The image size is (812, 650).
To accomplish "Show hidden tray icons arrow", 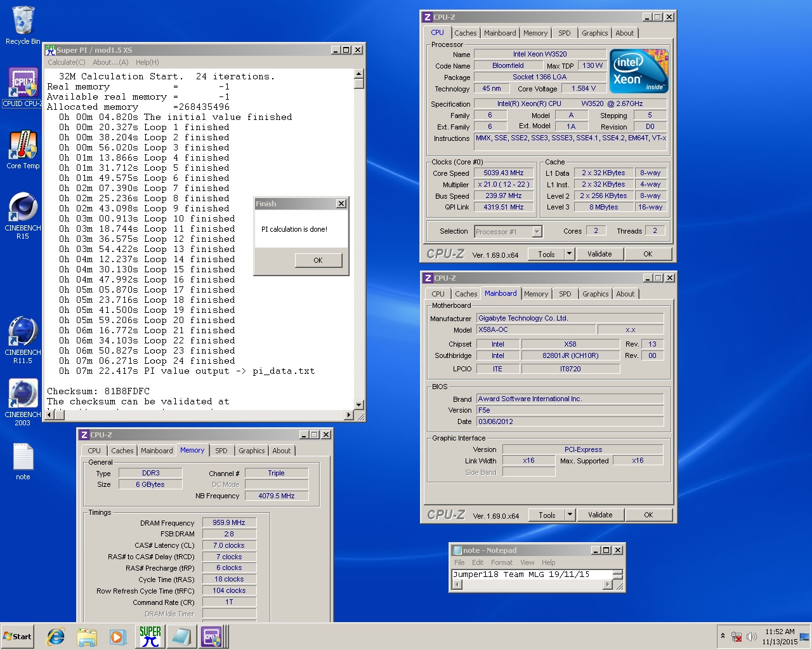I will 723,636.
